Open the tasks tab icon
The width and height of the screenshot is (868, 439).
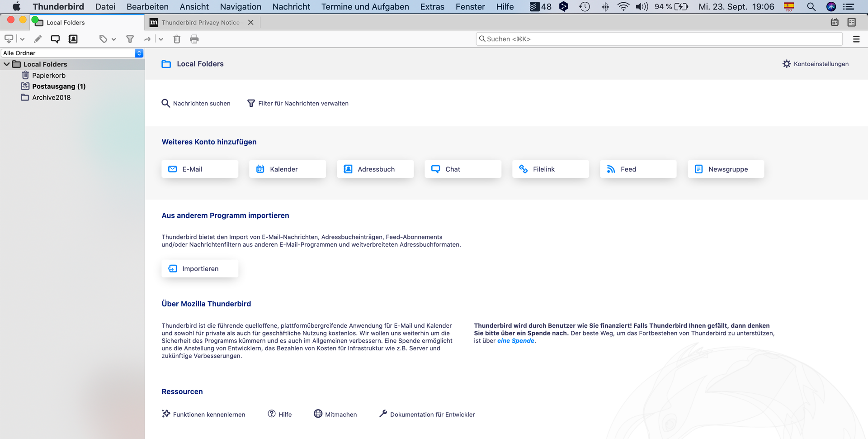(852, 22)
